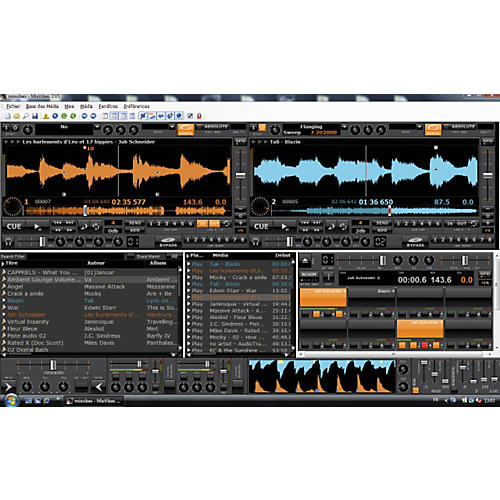Click the mixvibes taskbar button
This screenshot has width=500, height=500.
click(x=94, y=401)
